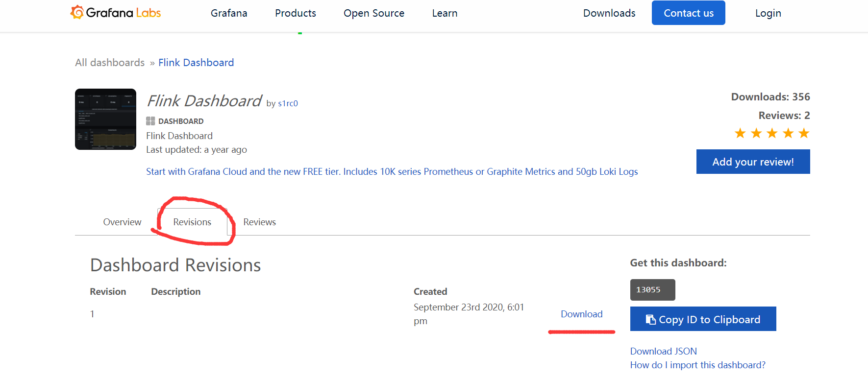The height and width of the screenshot is (379, 868).
Task: Click the Add your review button
Action: pos(753,162)
